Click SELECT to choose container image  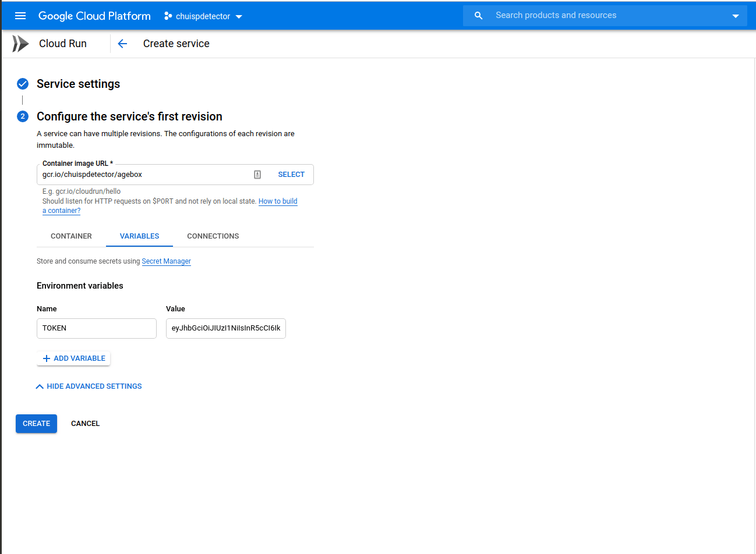291,175
